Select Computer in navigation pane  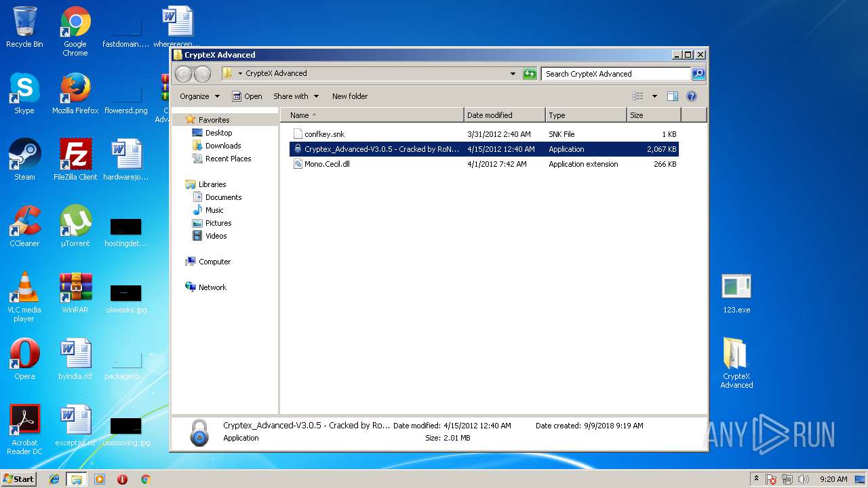tap(214, 262)
